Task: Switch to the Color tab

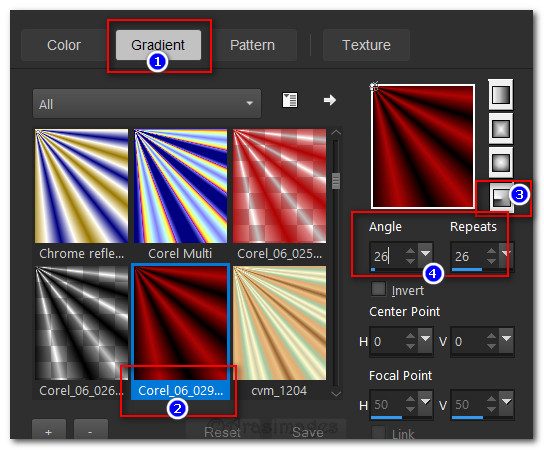Action: click(x=64, y=45)
